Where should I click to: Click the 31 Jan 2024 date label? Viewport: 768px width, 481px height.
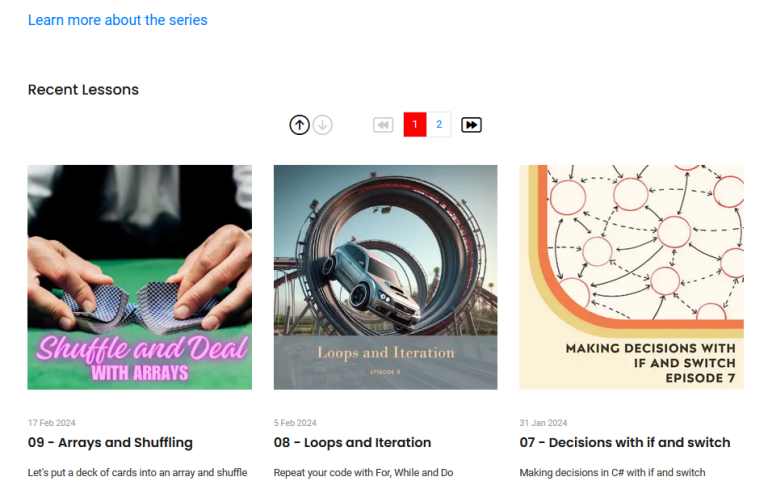543,423
